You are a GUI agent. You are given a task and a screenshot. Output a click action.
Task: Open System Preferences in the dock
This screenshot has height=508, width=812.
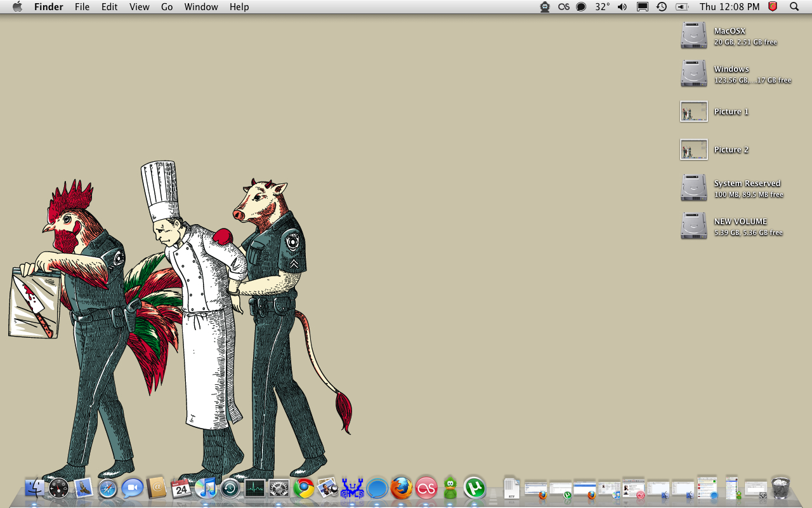click(x=279, y=488)
